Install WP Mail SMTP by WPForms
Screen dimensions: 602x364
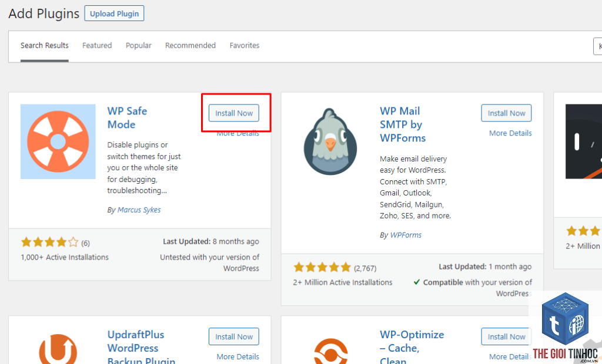506,113
